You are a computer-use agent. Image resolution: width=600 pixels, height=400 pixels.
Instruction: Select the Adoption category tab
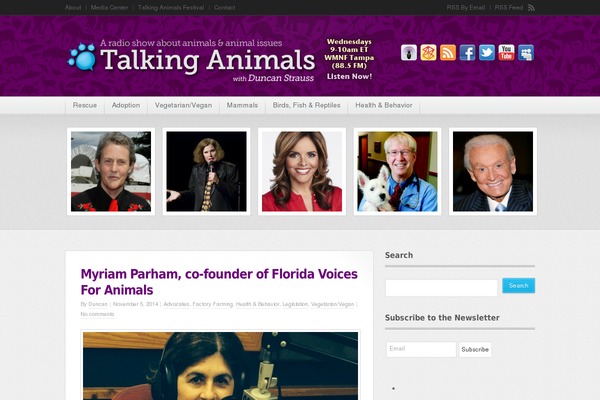point(126,105)
